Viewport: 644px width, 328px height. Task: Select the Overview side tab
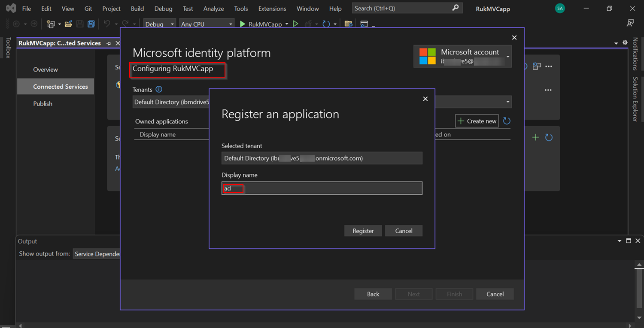pyautogui.click(x=46, y=69)
